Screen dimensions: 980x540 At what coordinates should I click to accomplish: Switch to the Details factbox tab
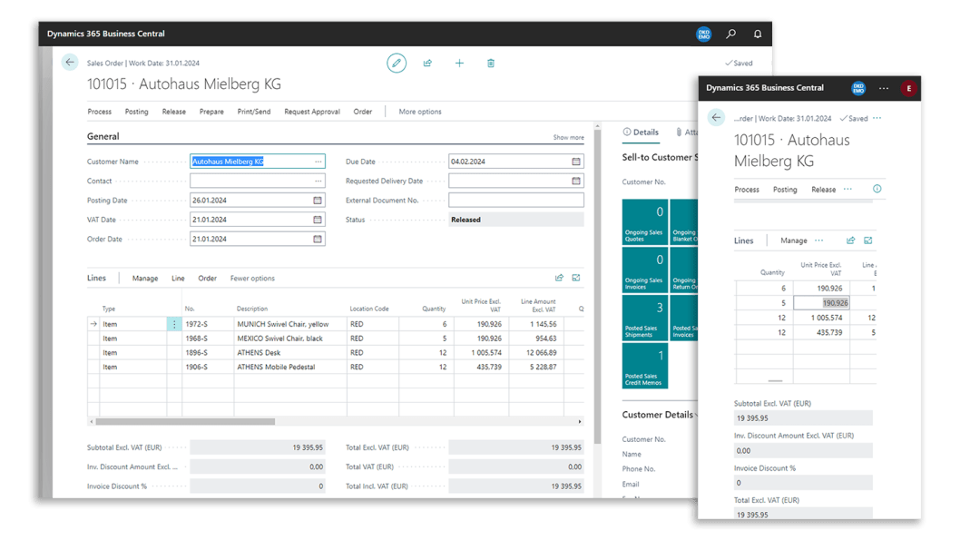click(x=641, y=133)
